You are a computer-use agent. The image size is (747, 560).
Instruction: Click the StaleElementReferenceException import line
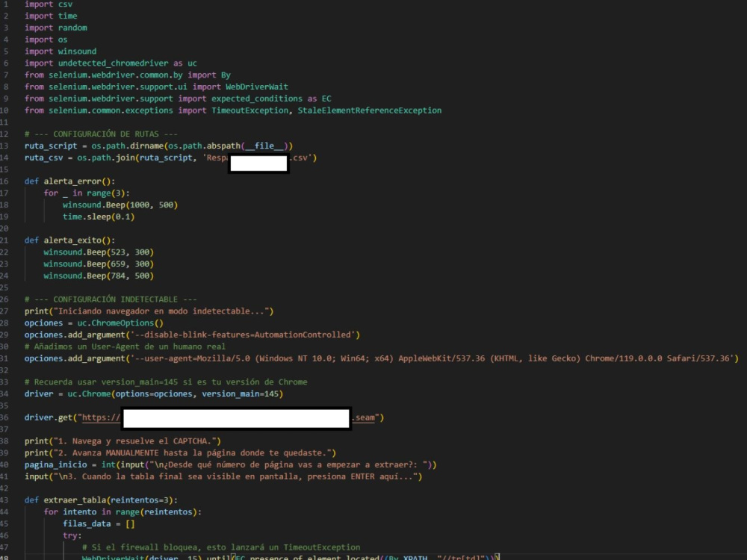[233, 111]
